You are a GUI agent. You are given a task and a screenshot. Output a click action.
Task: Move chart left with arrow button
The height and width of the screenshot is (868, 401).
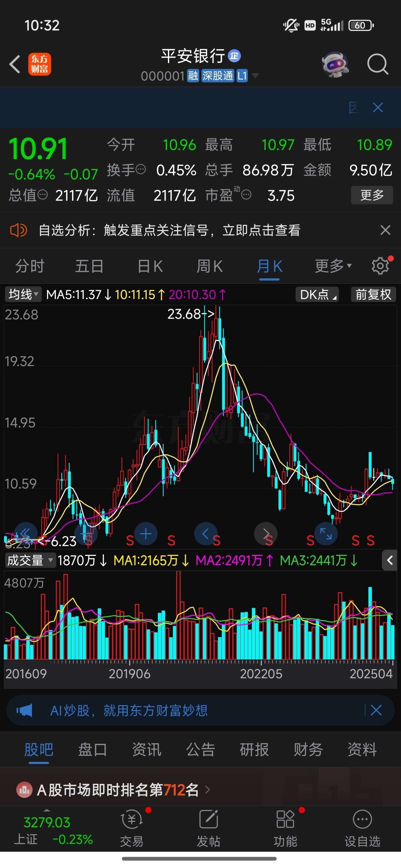[x=206, y=534]
